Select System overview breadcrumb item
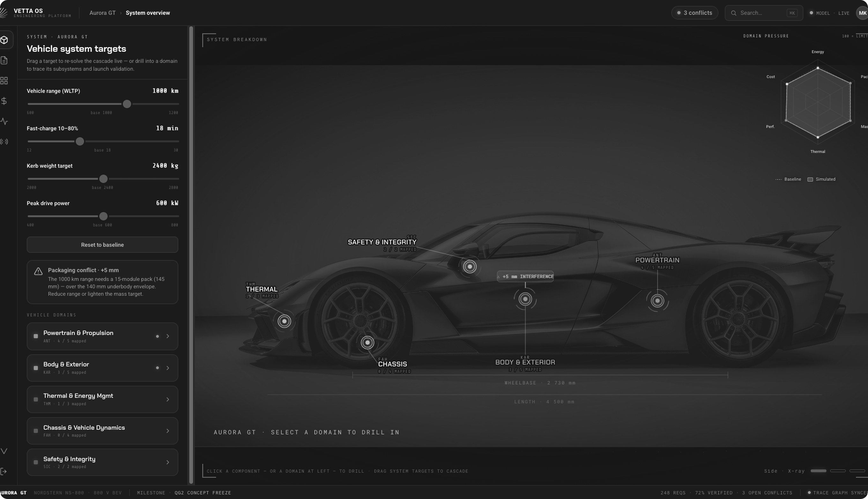Image resolution: width=868 pixels, height=499 pixels. tap(148, 13)
